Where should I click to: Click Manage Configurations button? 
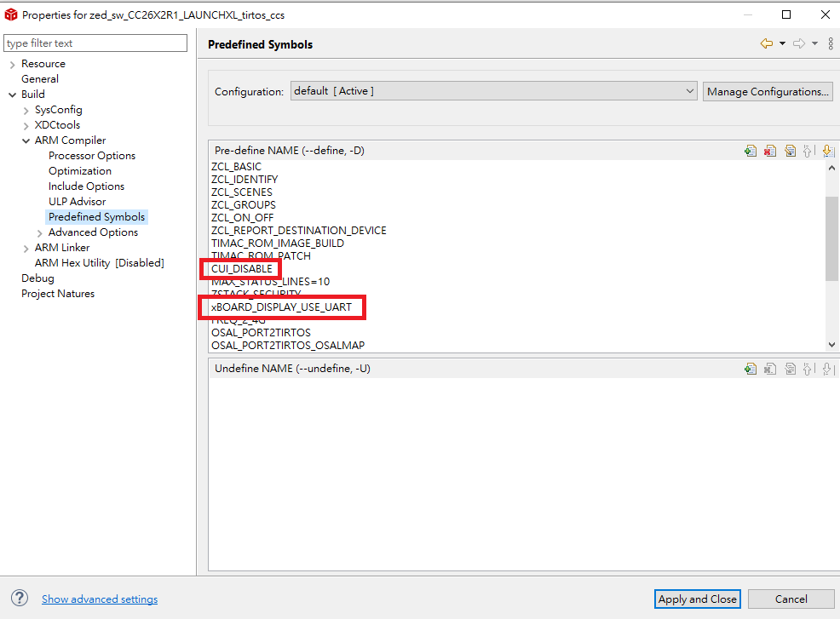(768, 91)
